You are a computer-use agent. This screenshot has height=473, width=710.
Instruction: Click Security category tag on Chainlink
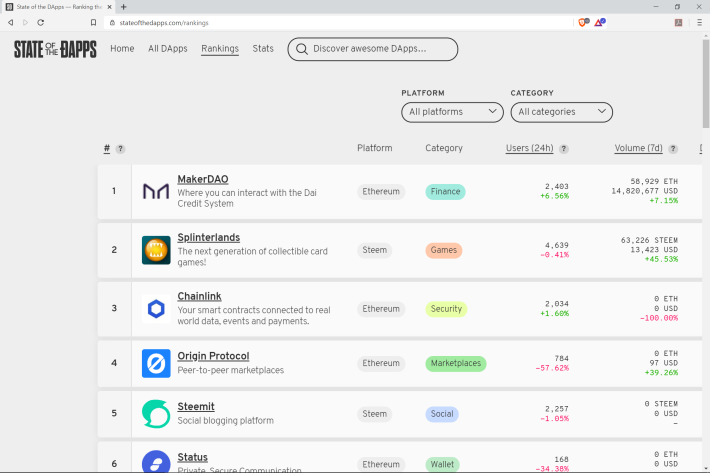(x=446, y=309)
